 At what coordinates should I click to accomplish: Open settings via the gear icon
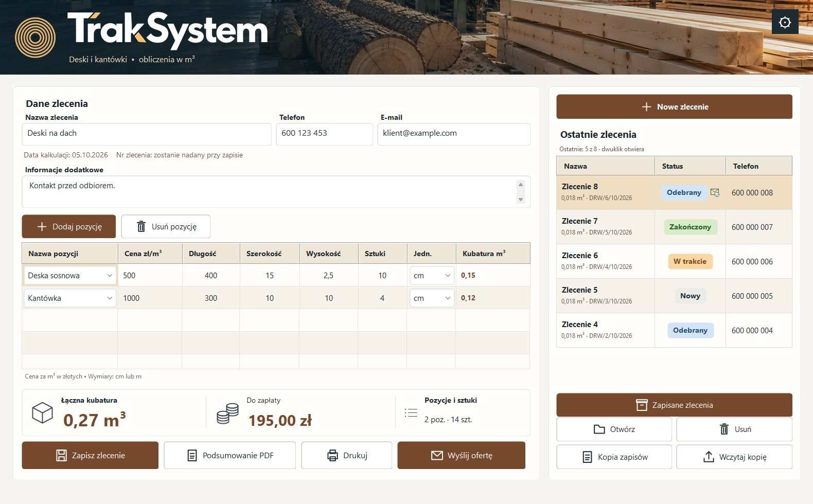click(x=785, y=22)
